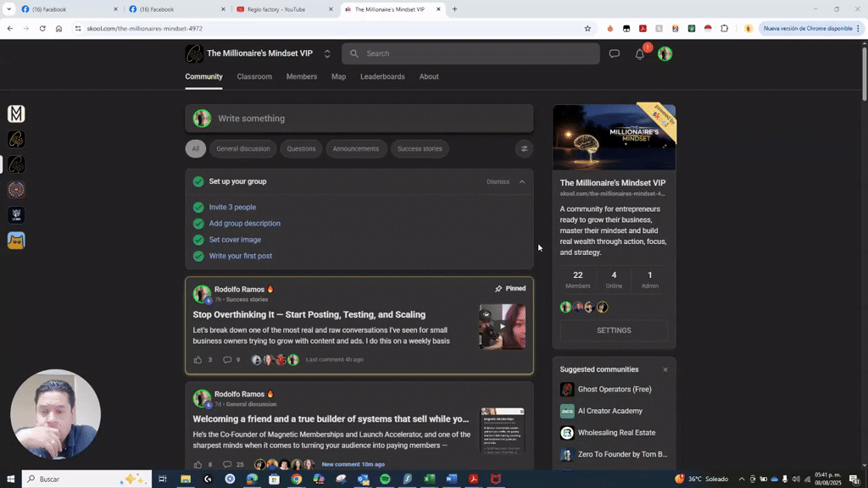
Task: Dismiss the group setup checklist
Action: coord(498,181)
